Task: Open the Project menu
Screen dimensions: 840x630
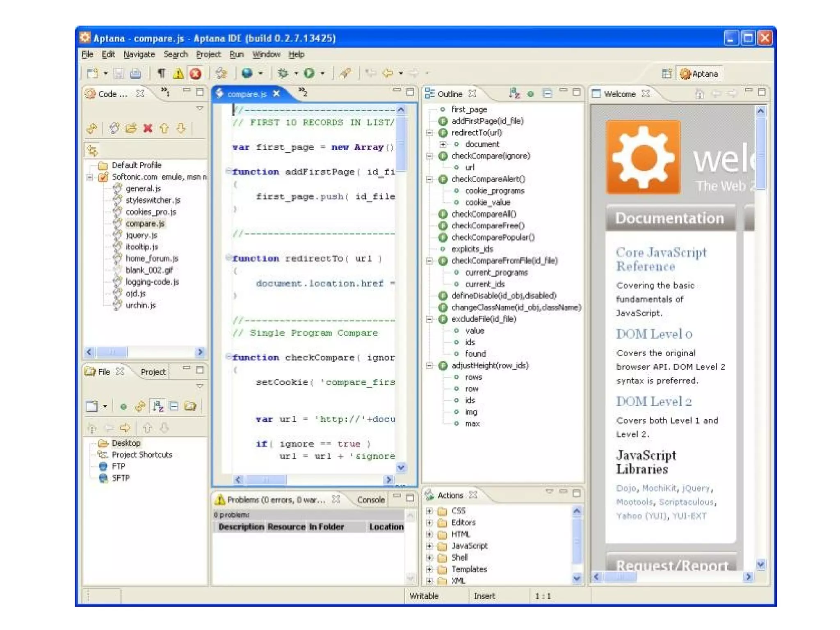Action: (x=208, y=54)
